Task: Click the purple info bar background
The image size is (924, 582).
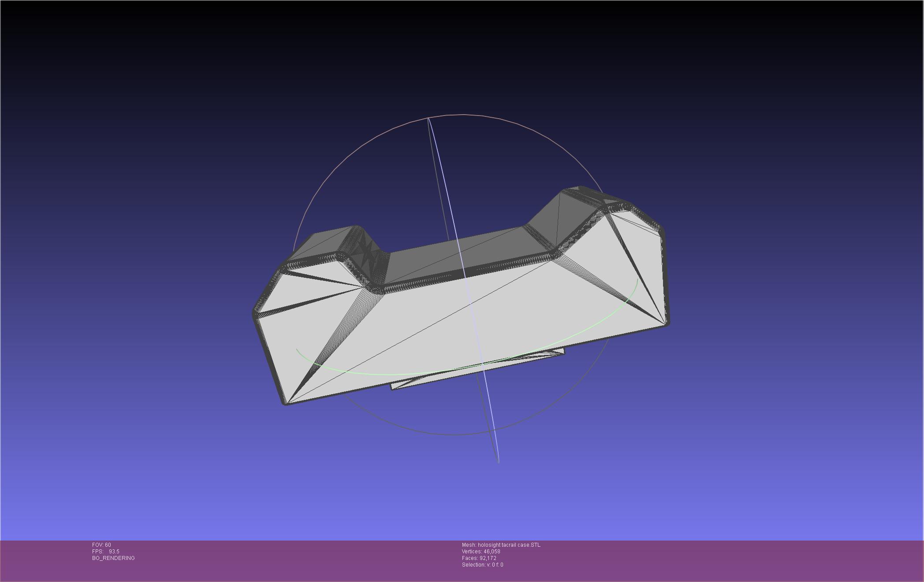Action: coord(705,560)
